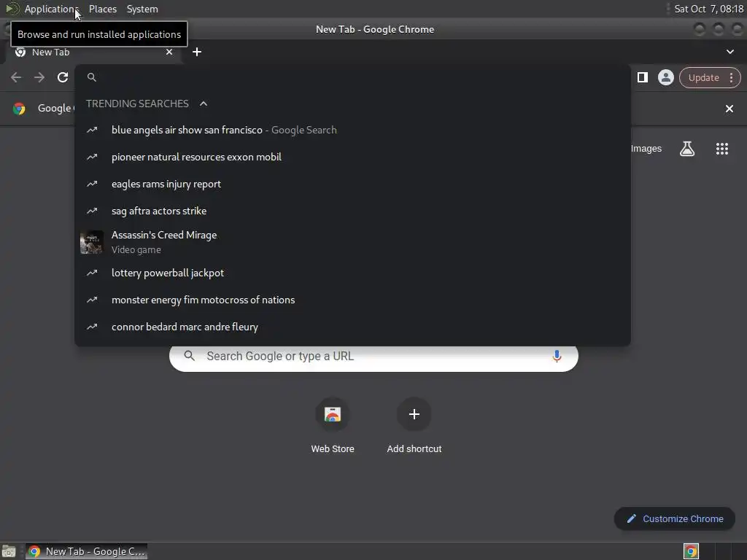Select pioneer natural resources exxon mobil suggestion

click(x=352, y=157)
